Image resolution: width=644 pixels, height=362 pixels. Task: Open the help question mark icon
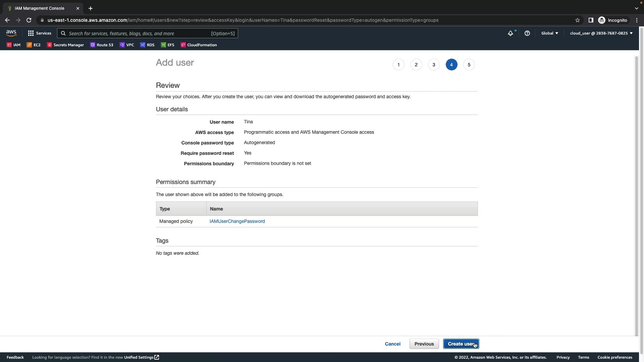[527, 33]
